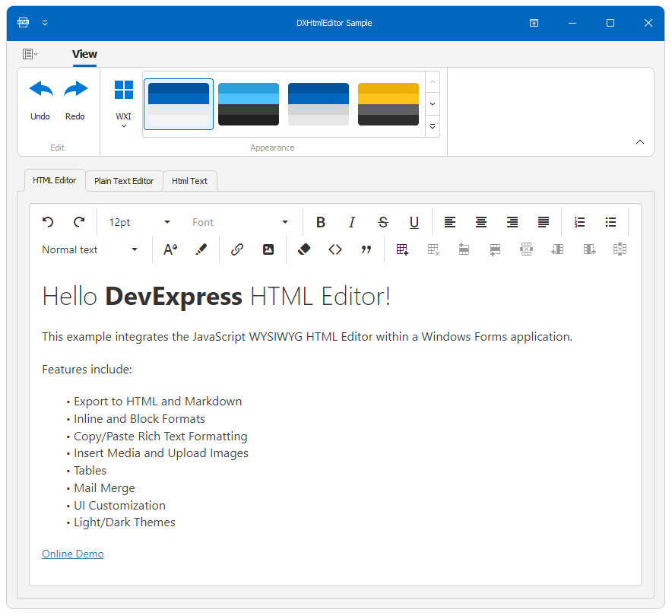Select the light-blue dark palette swatch
Image resolution: width=672 pixels, height=616 pixels.
(x=249, y=104)
